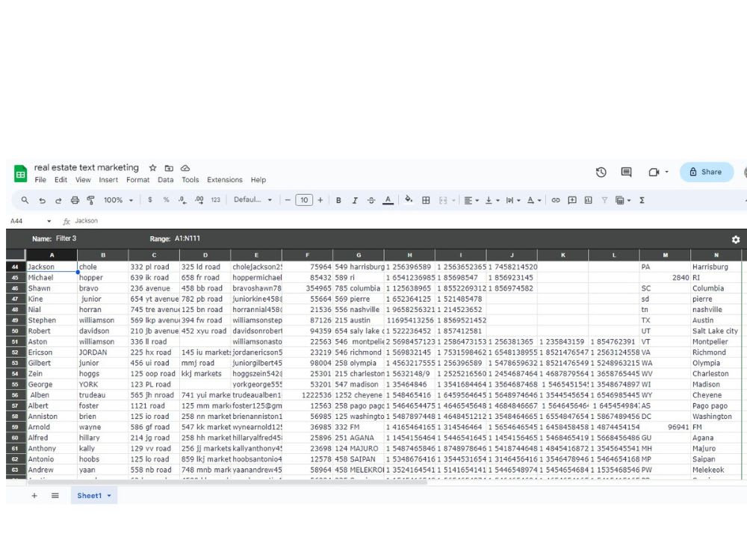Open the filter views dropdown

(623, 200)
